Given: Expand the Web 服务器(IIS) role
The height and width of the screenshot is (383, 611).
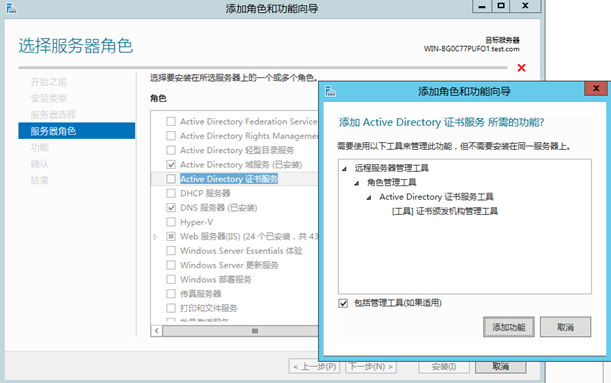Looking at the screenshot, I should coord(155,237).
